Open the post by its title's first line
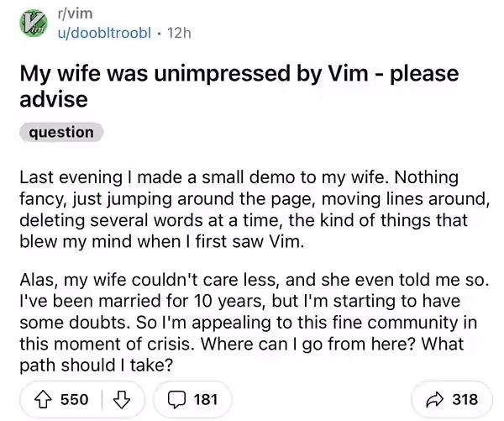The height and width of the screenshot is (421, 504). [x=239, y=74]
